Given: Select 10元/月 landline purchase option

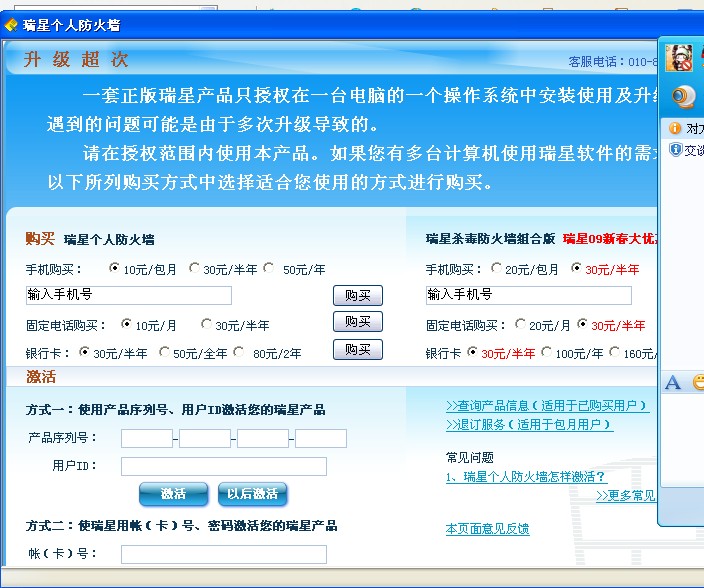Looking at the screenshot, I should point(126,324).
